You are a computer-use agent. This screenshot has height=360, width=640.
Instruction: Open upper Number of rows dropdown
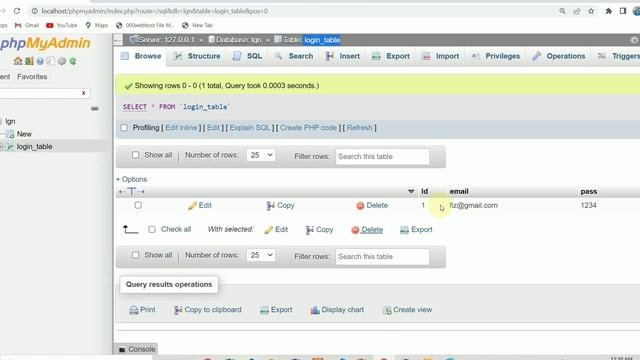click(x=261, y=155)
